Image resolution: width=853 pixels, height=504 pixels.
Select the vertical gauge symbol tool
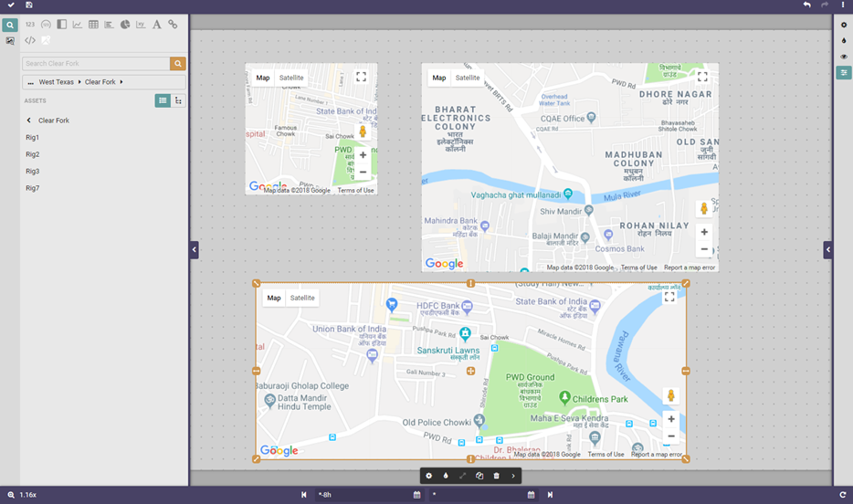click(x=61, y=25)
